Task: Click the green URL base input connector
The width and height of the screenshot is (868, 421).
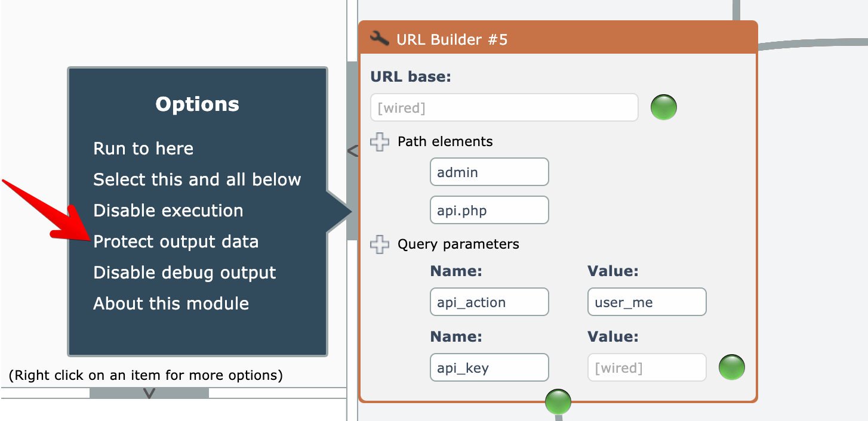Action: coord(663,108)
